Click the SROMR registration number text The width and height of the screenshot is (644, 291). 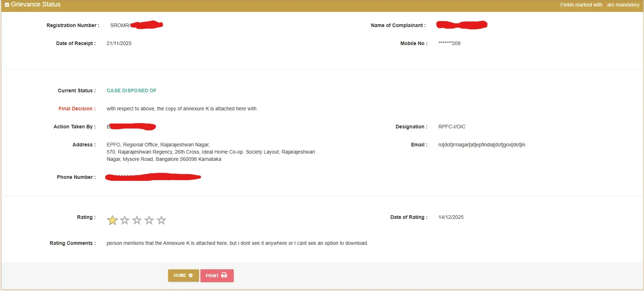coord(120,25)
